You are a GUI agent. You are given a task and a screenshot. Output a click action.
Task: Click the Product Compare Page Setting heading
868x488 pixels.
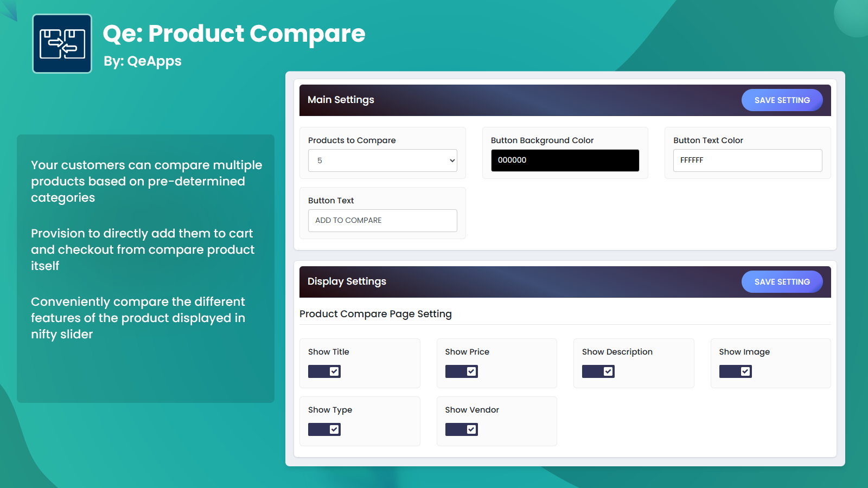(x=375, y=314)
